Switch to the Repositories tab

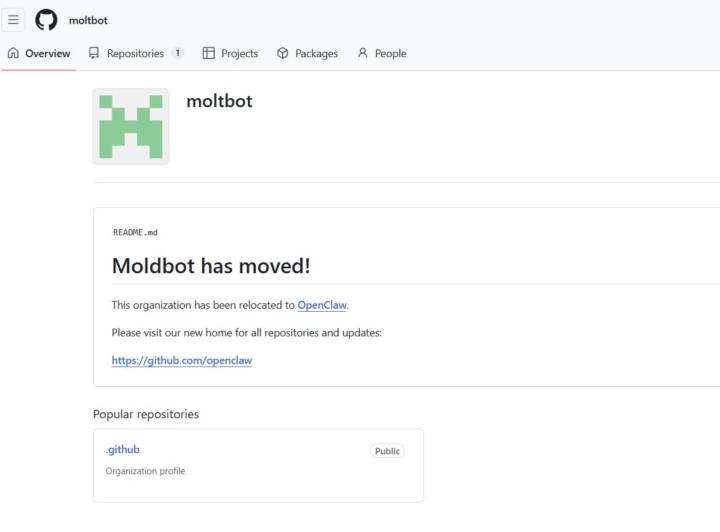135,53
